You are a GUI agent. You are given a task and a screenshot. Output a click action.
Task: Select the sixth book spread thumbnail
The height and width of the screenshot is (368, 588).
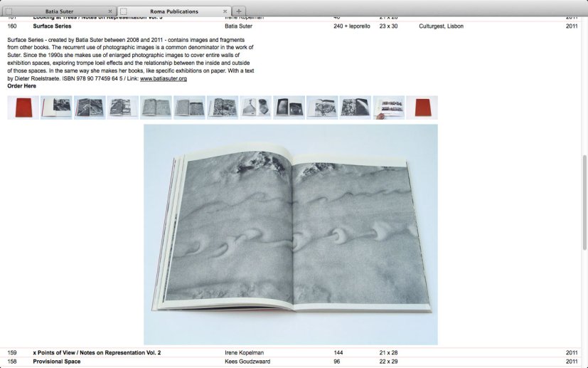pyautogui.click(x=189, y=107)
